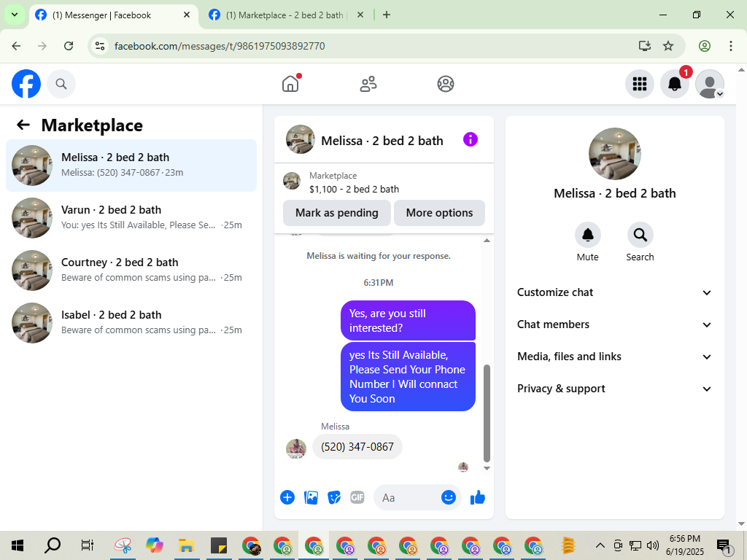
Task: Open Melissa's conversation in the chat list
Action: pyautogui.click(x=131, y=166)
